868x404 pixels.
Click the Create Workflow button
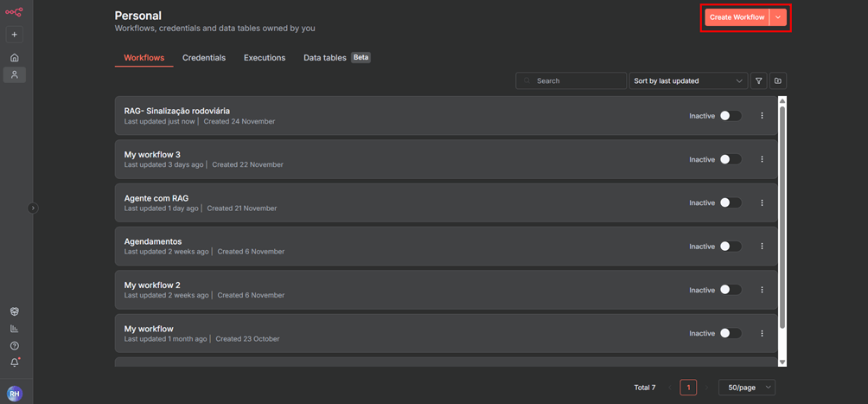tap(737, 17)
